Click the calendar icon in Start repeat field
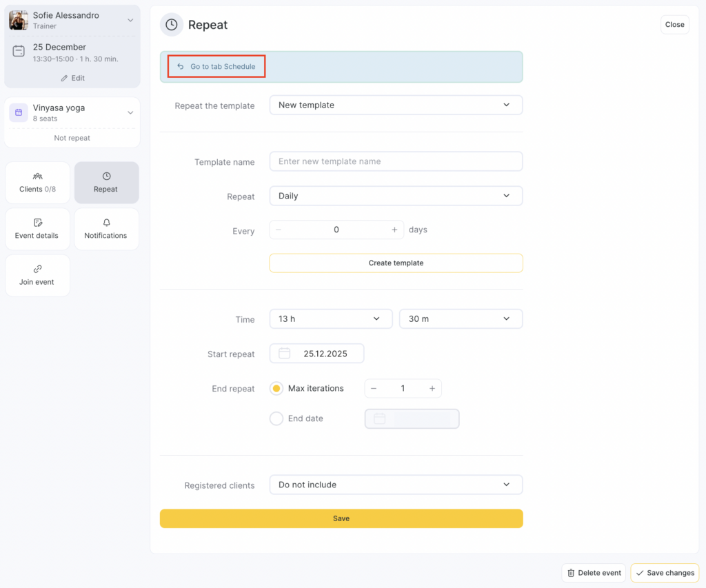Image resolution: width=706 pixels, height=588 pixels. pos(284,354)
